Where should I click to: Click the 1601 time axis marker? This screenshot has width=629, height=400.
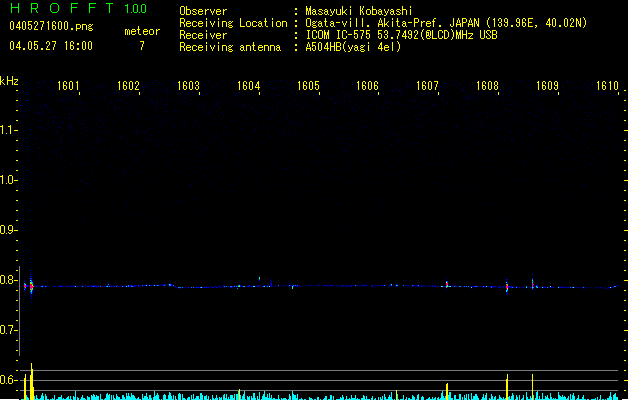tap(68, 86)
